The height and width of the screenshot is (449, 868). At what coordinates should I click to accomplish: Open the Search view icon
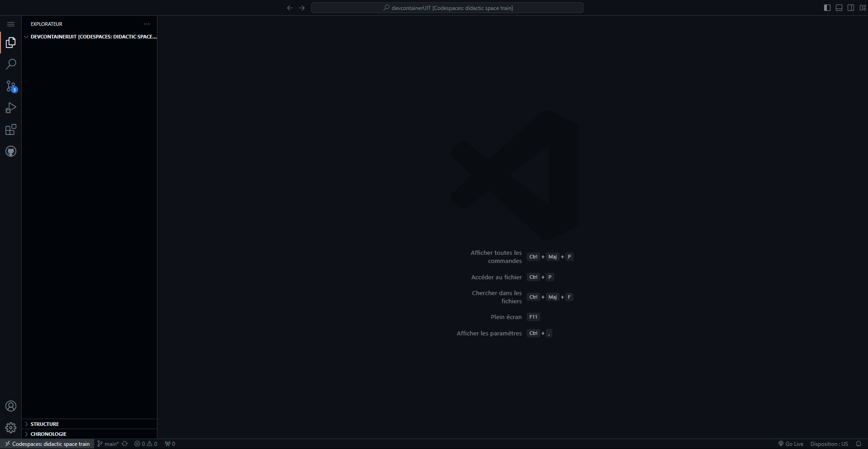click(11, 64)
